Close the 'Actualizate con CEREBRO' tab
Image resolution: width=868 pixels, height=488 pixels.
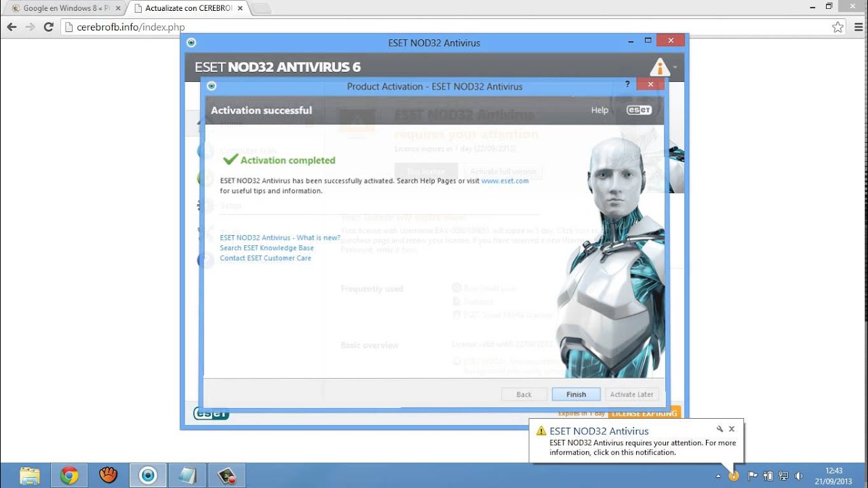pyautogui.click(x=240, y=8)
